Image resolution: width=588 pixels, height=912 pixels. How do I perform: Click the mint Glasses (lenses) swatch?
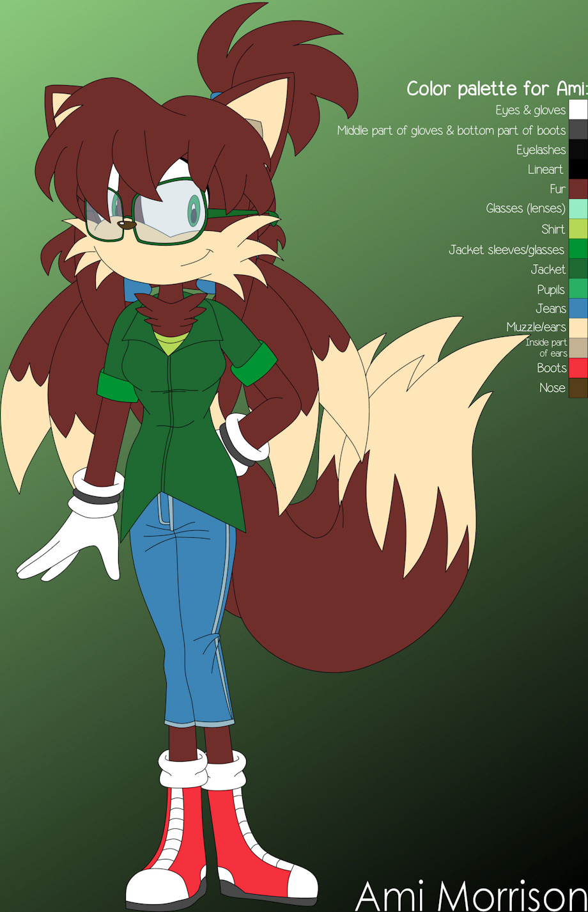(578, 209)
